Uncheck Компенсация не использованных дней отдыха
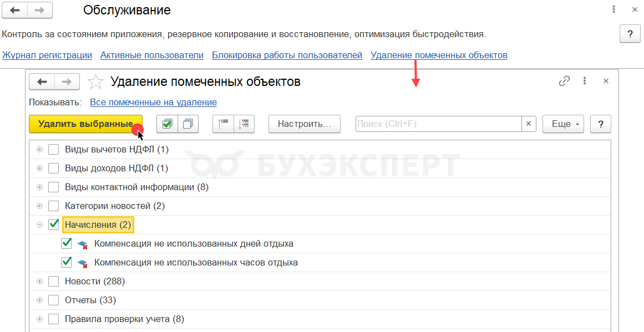Screen dimensions: 644x332 [66, 243]
